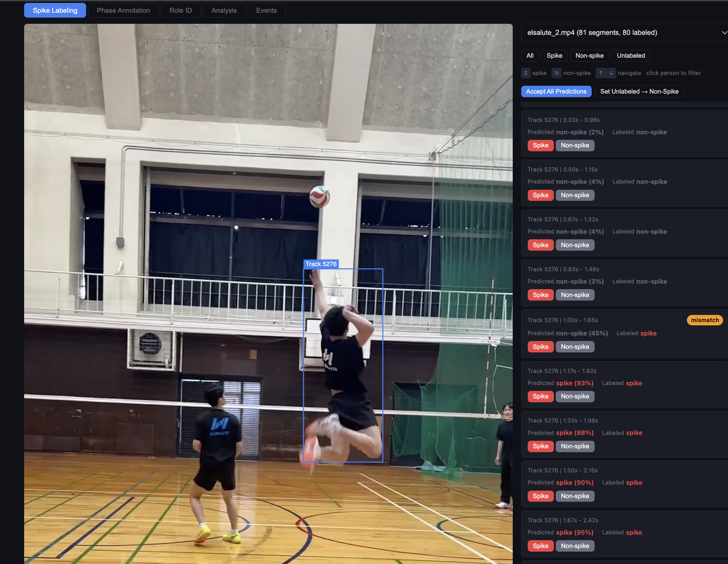The height and width of the screenshot is (564, 728).
Task: Switch to the Phase Annotation tab
Action: (123, 10)
